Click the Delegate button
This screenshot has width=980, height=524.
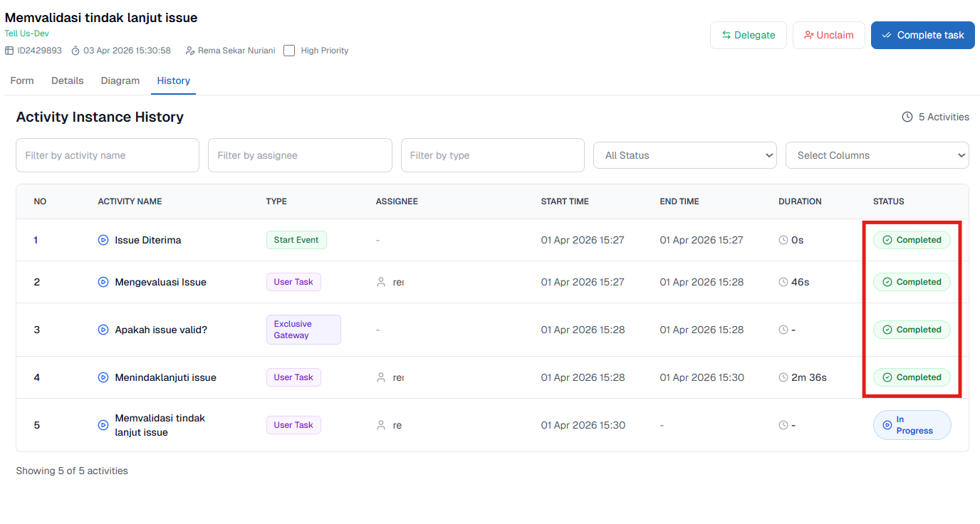[x=748, y=35]
